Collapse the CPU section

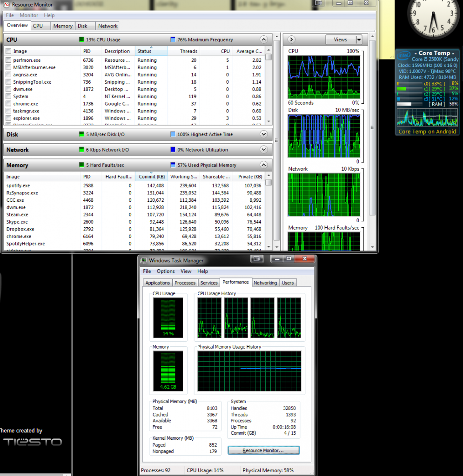(x=264, y=40)
